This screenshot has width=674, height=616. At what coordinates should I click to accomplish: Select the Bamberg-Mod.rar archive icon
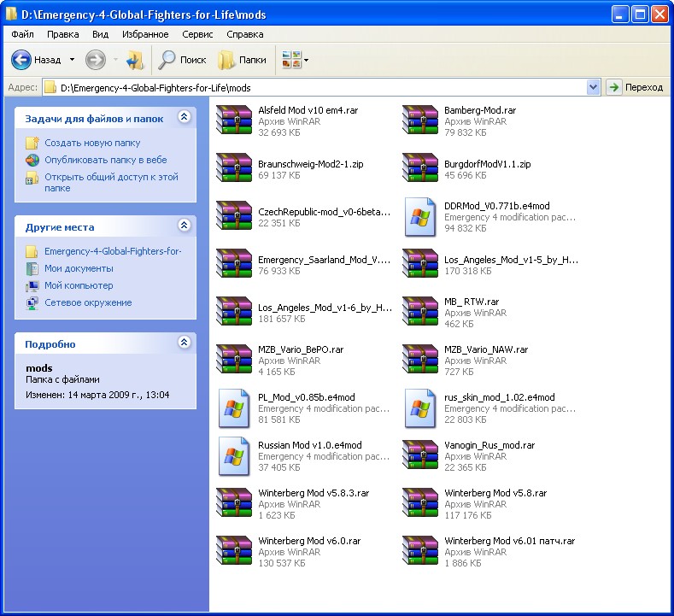pos(420,120)
